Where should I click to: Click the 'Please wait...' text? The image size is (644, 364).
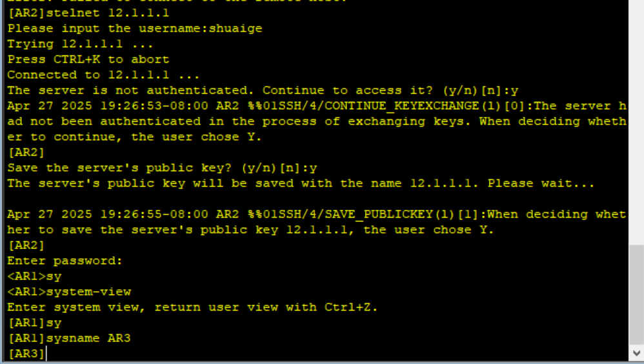coord(541,184)
